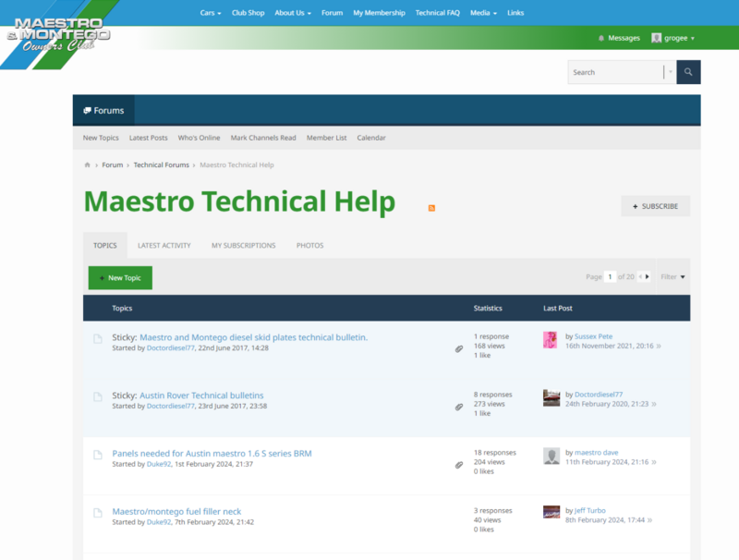Viewport: 739px width, 560px height.
Task: Click into the Search text field
Action: pos(614,72)
